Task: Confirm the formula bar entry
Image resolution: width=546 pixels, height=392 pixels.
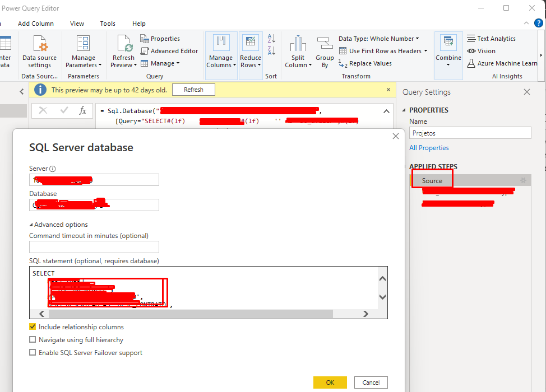Action: coord(64,111)
